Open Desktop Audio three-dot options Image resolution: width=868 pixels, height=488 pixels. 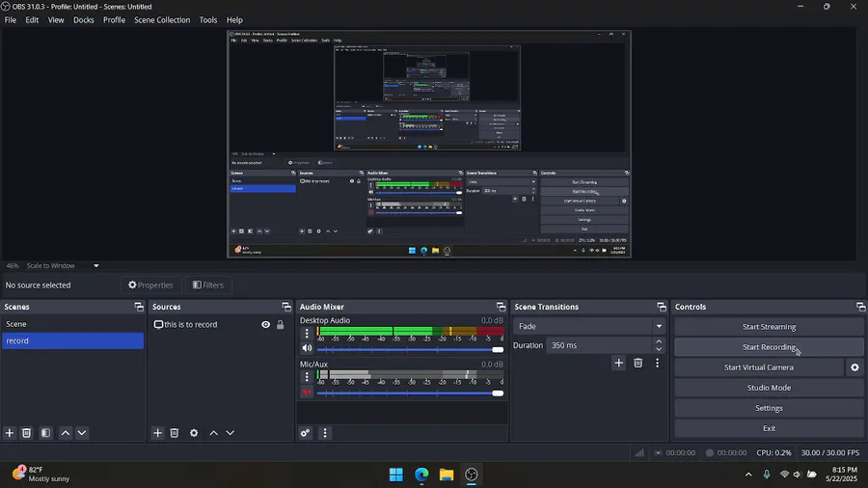307,333
